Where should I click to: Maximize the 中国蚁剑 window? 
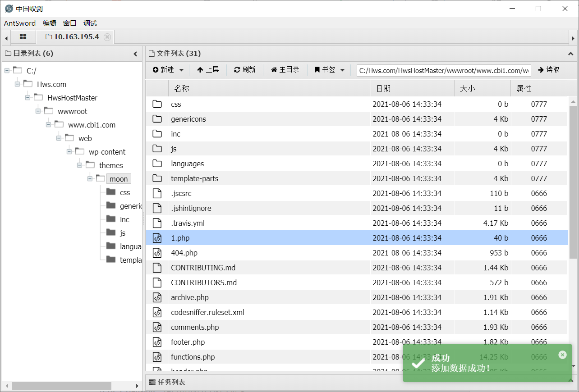click(x=538, y=9)
